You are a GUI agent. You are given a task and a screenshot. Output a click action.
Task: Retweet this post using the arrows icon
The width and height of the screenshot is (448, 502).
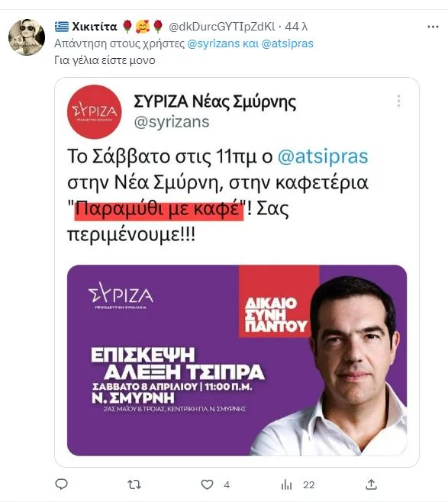[x=134, y=484]
